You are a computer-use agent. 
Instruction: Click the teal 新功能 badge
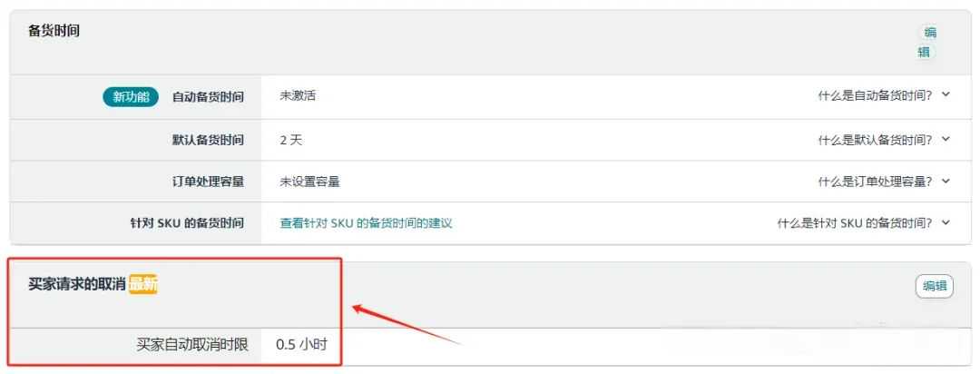[131, 97]
